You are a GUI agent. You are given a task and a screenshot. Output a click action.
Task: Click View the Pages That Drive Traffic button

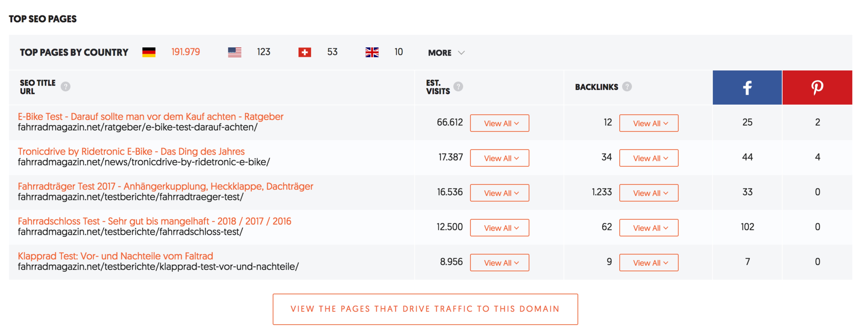[x=425, y=309]
